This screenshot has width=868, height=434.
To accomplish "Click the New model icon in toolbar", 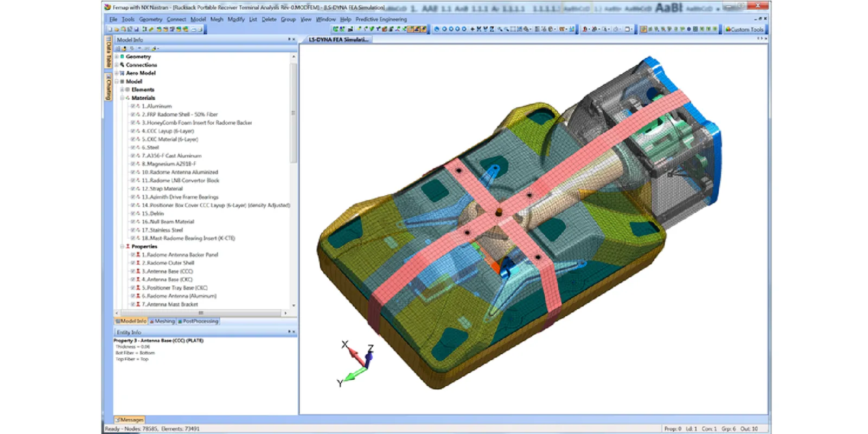I will [110, 29].
